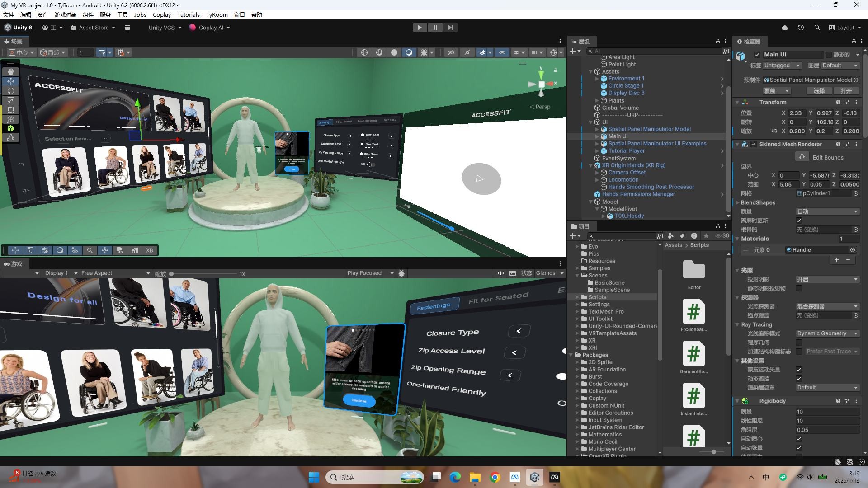Click the XB overlay toolbar button
Viewport: 868px width, 488px height.
[x=149, y=250]
